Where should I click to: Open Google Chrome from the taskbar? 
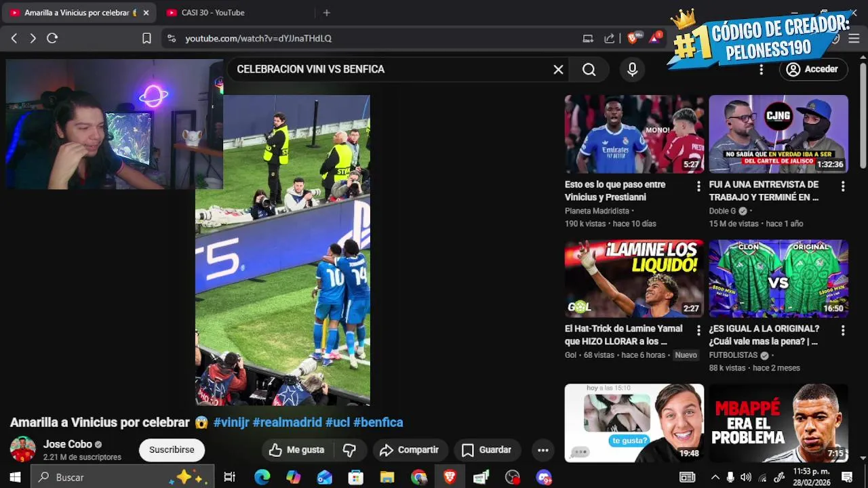click(418, 477)
